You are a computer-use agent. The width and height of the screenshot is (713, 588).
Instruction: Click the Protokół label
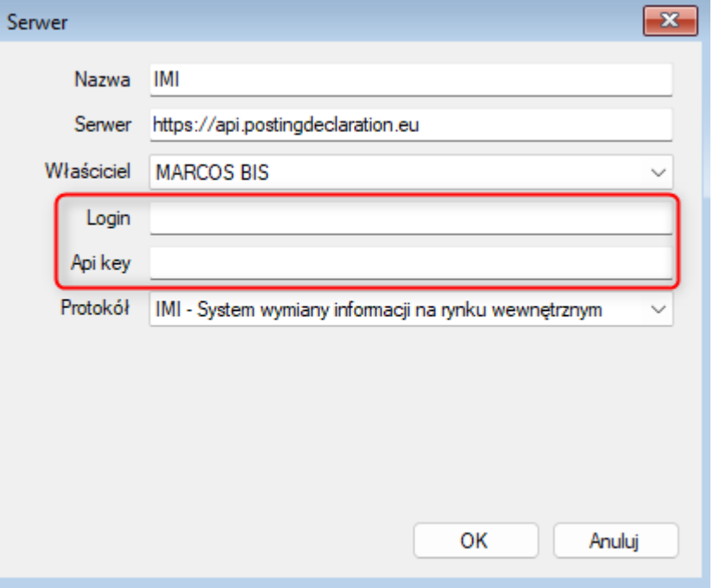[x=96, y=308]
